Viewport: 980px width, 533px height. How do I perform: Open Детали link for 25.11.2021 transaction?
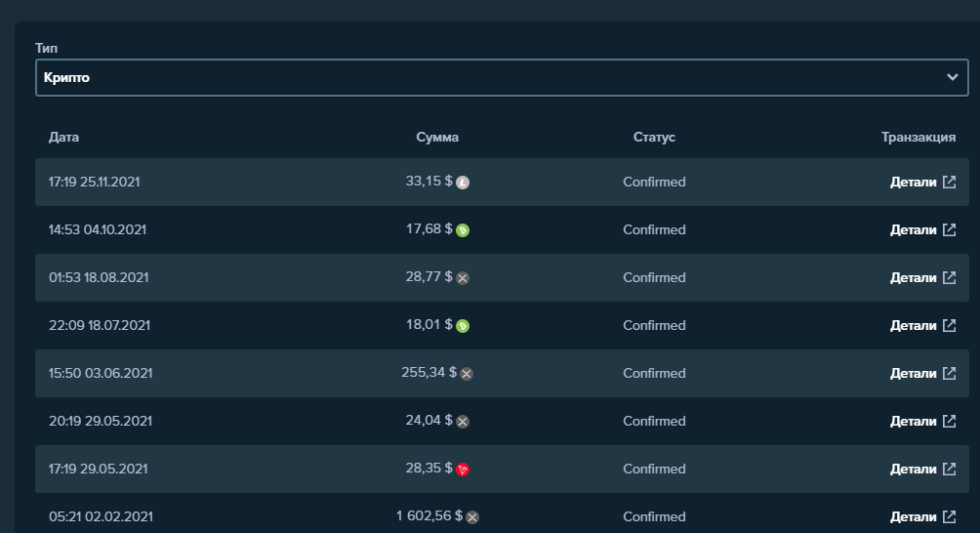point(913,182)
